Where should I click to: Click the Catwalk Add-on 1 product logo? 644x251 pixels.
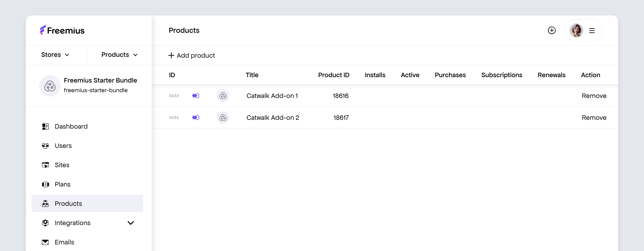coord(223,96)
